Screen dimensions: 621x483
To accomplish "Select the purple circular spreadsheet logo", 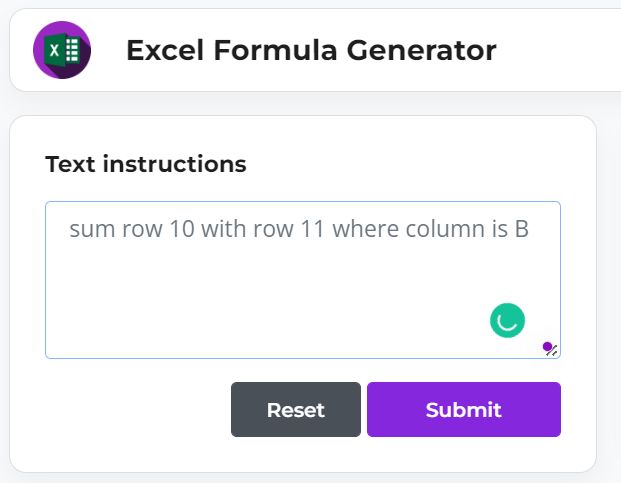I will pyautogui.click(x=62, y=50).
